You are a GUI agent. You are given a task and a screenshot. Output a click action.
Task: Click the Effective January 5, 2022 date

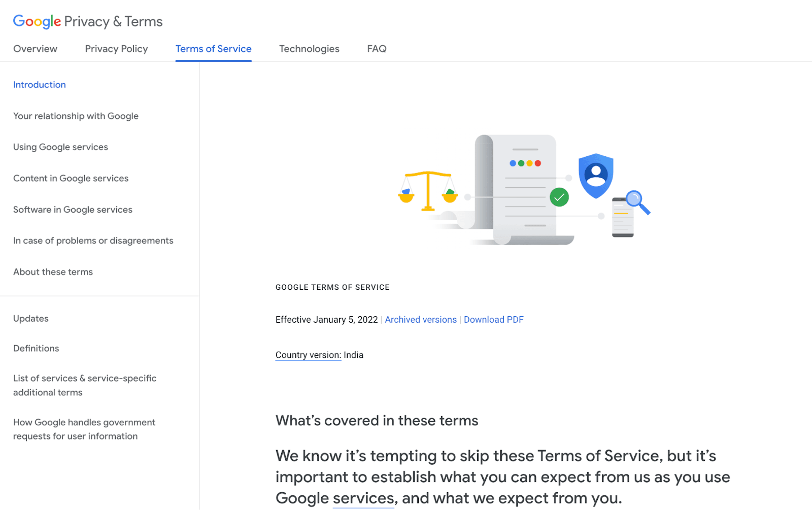(x=327, y=320)
